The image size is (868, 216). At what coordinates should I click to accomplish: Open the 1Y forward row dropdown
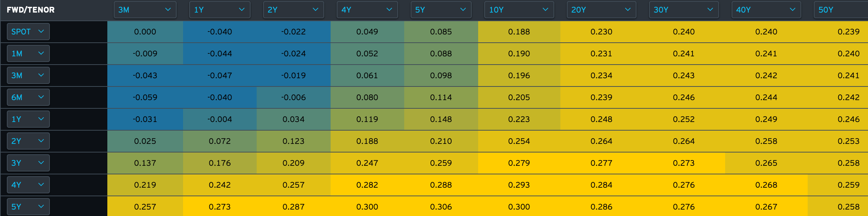tap(28, 119)
